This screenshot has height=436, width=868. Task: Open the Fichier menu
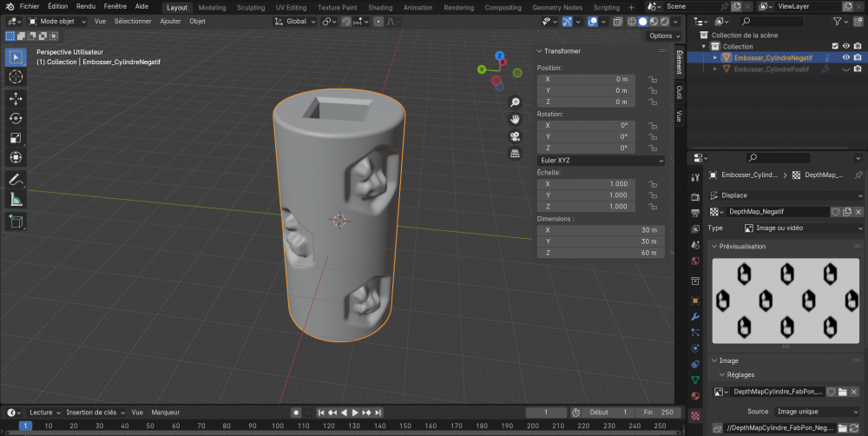pos(30,6)
